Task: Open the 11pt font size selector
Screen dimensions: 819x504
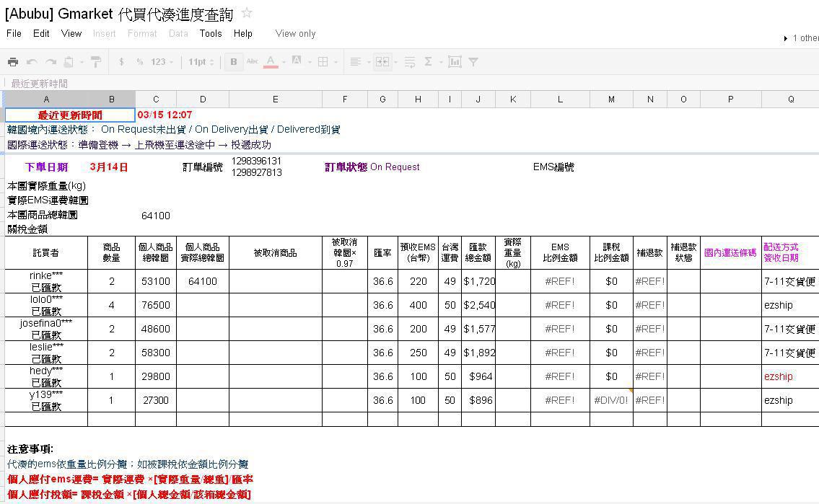Action: click(x=201, y=62)
